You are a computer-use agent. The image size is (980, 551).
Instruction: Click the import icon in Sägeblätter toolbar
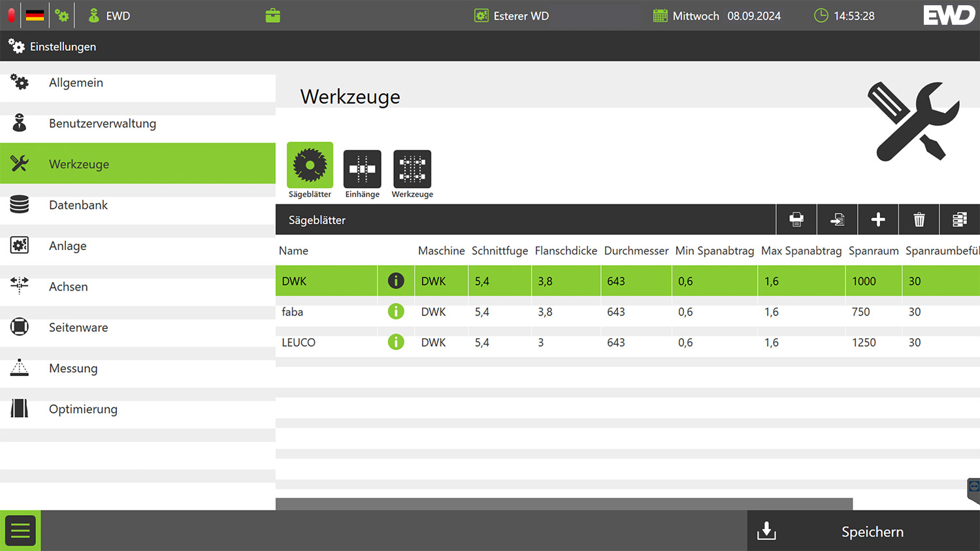837,220
